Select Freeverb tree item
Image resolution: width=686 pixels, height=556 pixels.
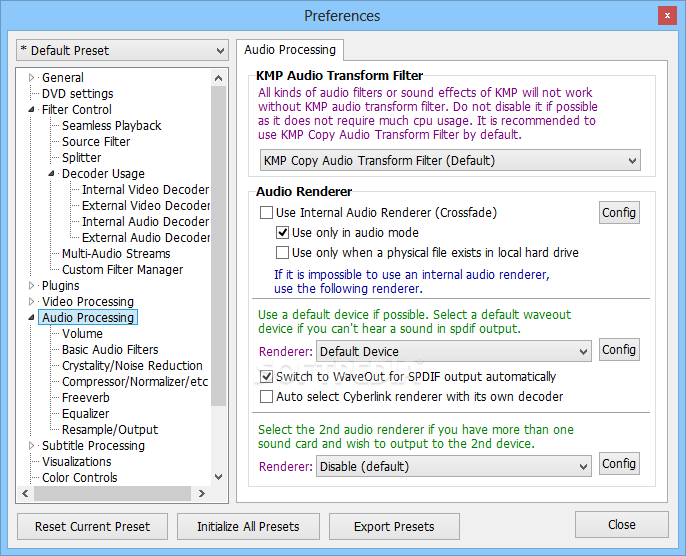pos(86,398)
